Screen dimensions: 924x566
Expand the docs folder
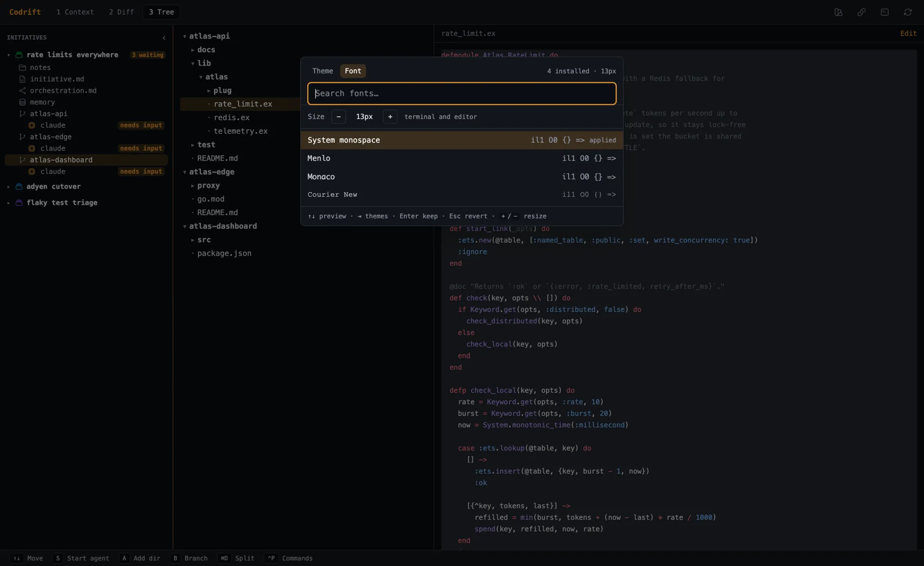point(193,50)
